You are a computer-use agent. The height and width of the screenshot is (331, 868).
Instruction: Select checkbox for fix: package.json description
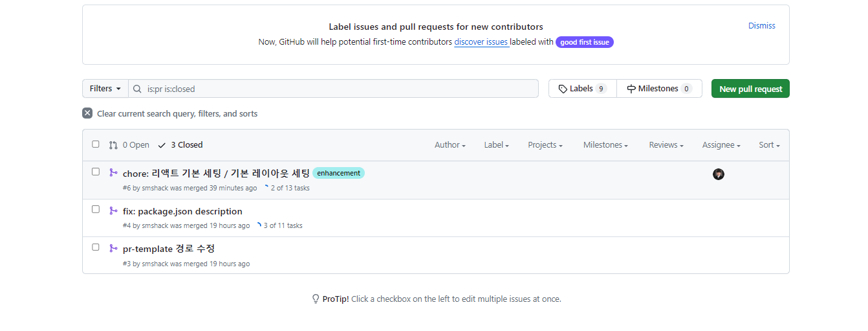click(96, 209)
